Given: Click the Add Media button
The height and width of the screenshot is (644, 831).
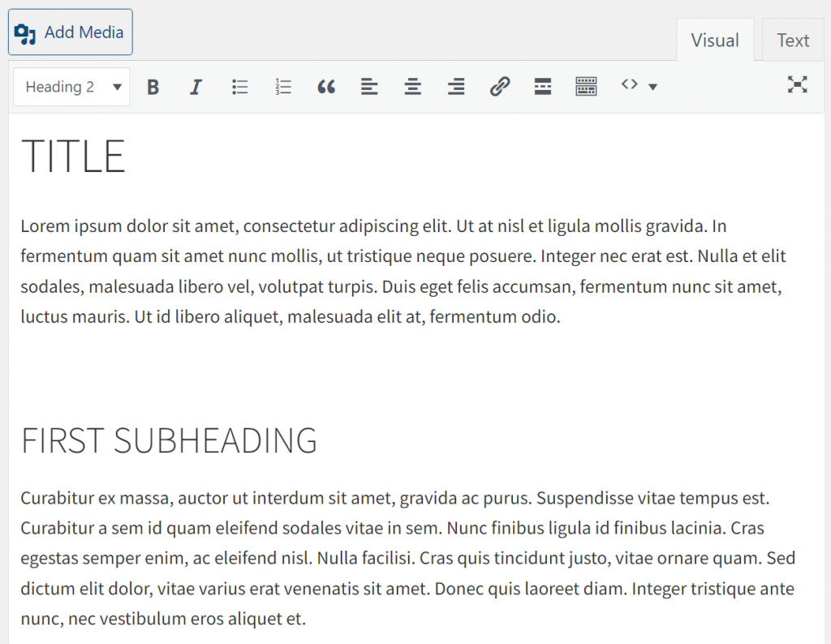Looking at the screenshot, I should pyautogui.click(x=70, y=32).
